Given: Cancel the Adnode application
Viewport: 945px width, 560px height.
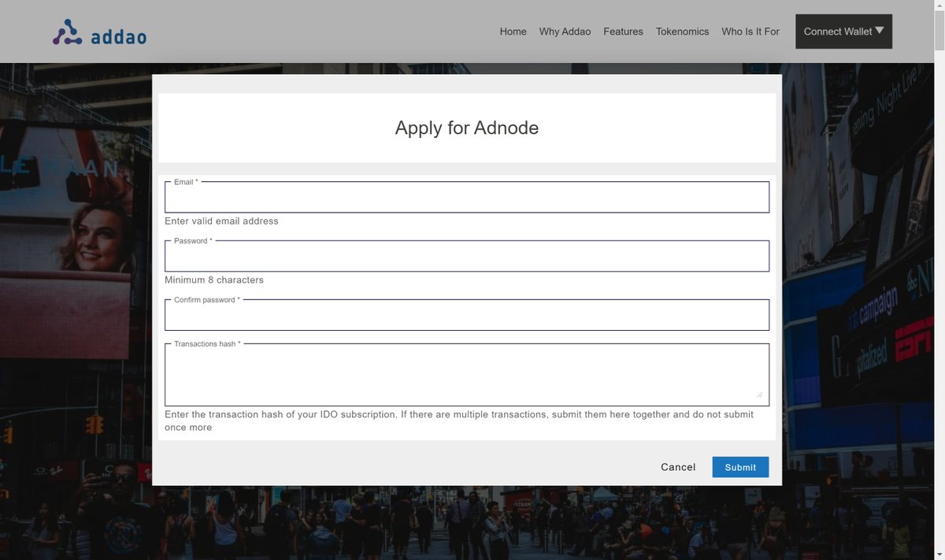Looking at the screenshot, I should [678, 467].
